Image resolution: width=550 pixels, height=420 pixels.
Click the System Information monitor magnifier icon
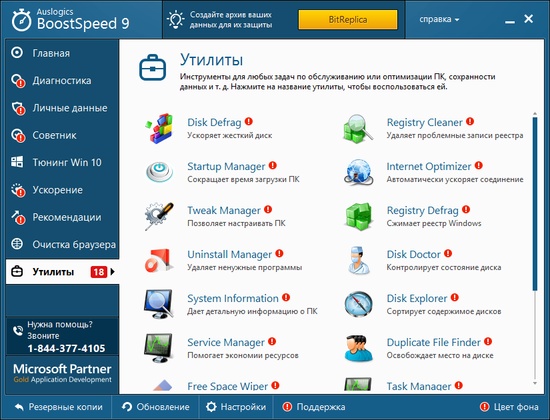coord(159,304)
